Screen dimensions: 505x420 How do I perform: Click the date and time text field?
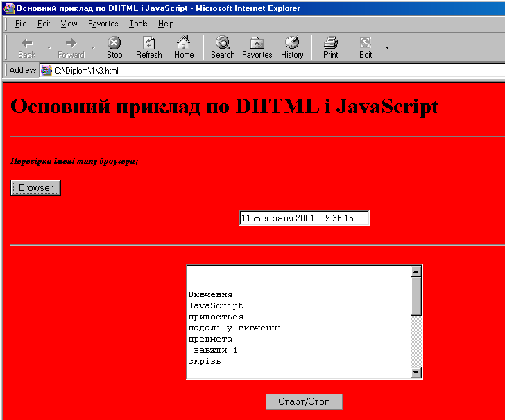(305, 218)
